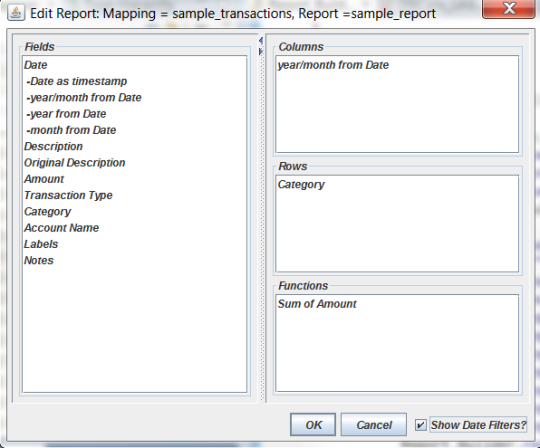Select the Date field

(135, 65)
